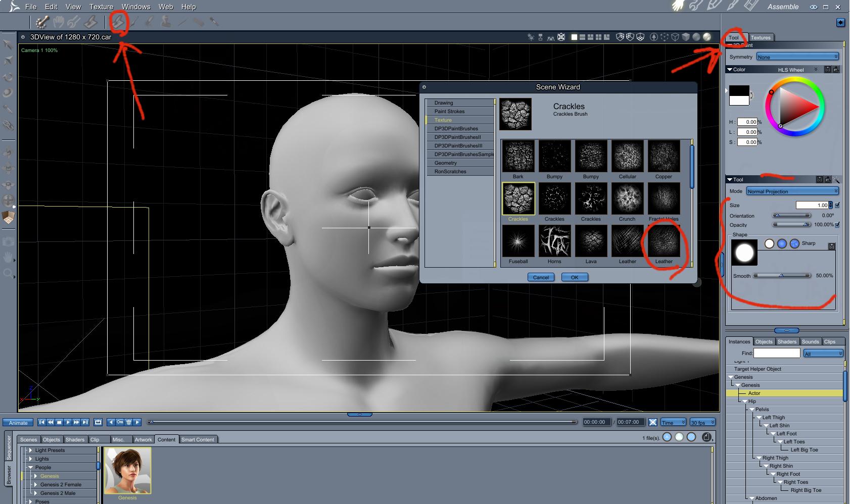Open the File menu

pyautogui.click(x=31, y=7)
